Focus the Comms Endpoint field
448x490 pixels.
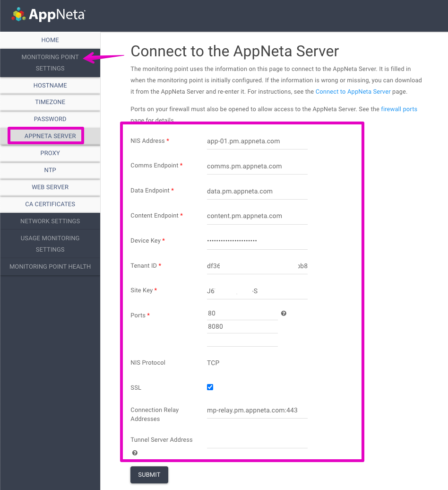tap(257, 166)
